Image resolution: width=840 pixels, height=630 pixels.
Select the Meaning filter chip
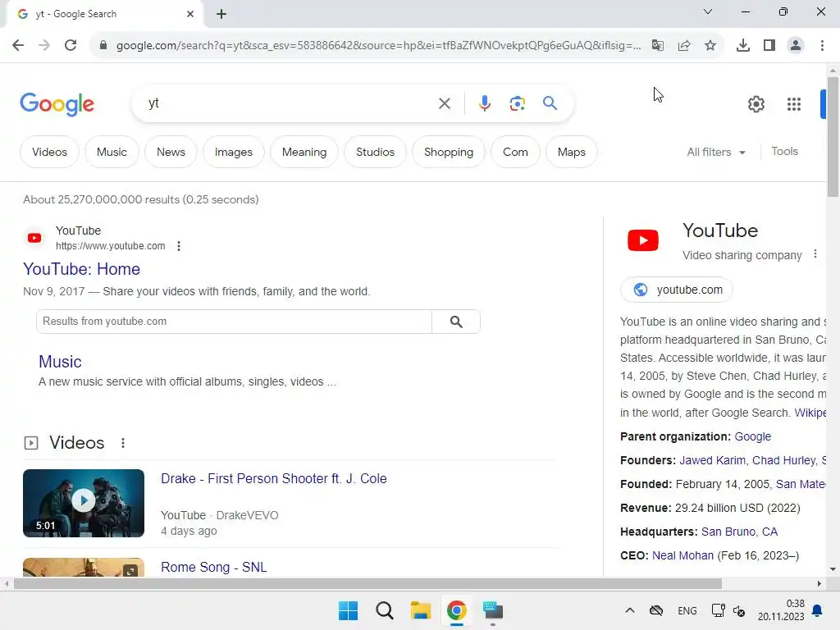coord(304,152)
